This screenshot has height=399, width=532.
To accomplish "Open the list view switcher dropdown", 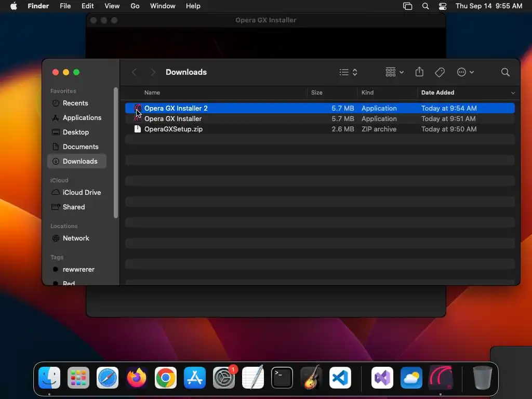I will (x=349, y=72).
